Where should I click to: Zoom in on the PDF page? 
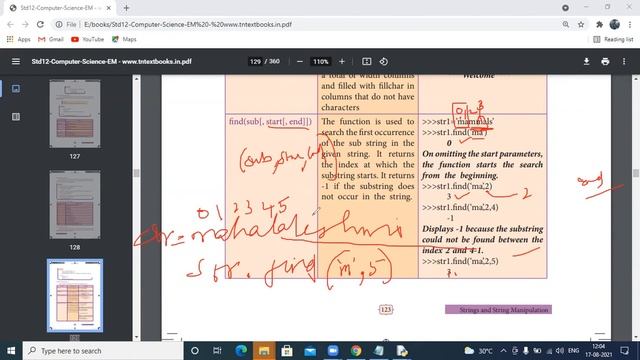[x=342, y=61]
